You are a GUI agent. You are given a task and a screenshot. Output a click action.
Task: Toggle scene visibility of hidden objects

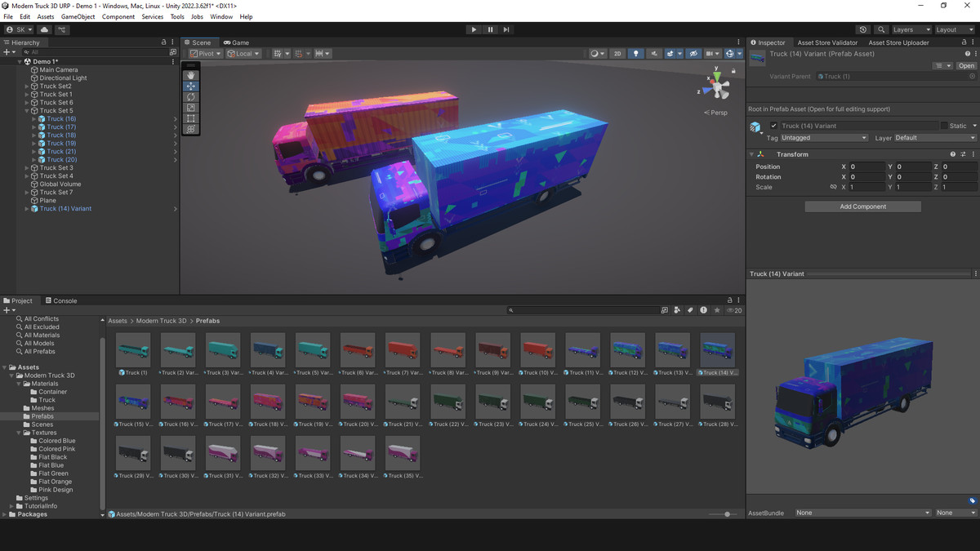693,54
